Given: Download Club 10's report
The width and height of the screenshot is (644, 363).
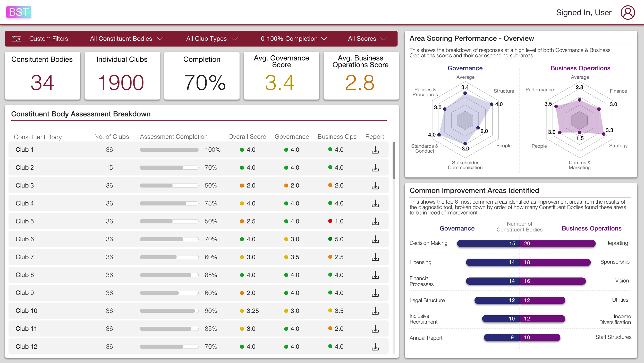Looking at the screenshot, I should pos(376,311).
